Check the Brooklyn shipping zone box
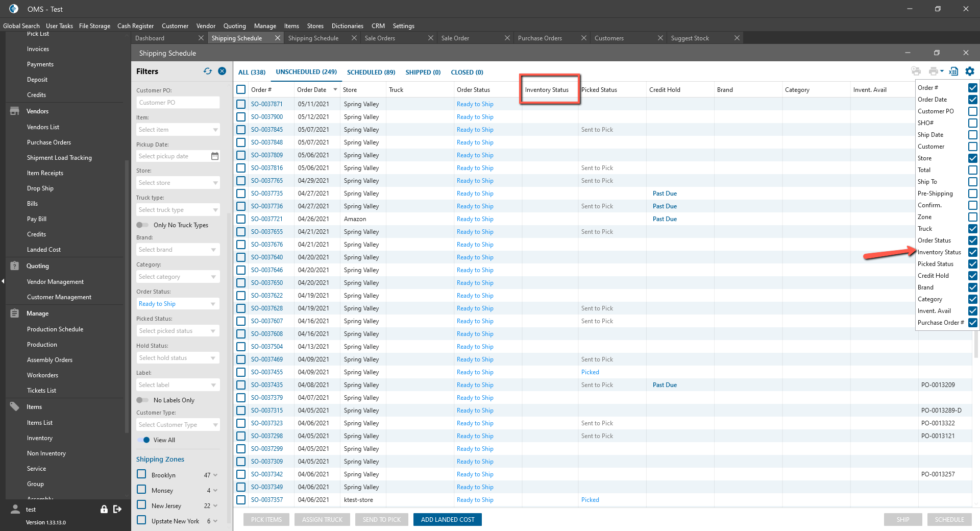Screen dimensions: 980x531 [x=142, y=474]
